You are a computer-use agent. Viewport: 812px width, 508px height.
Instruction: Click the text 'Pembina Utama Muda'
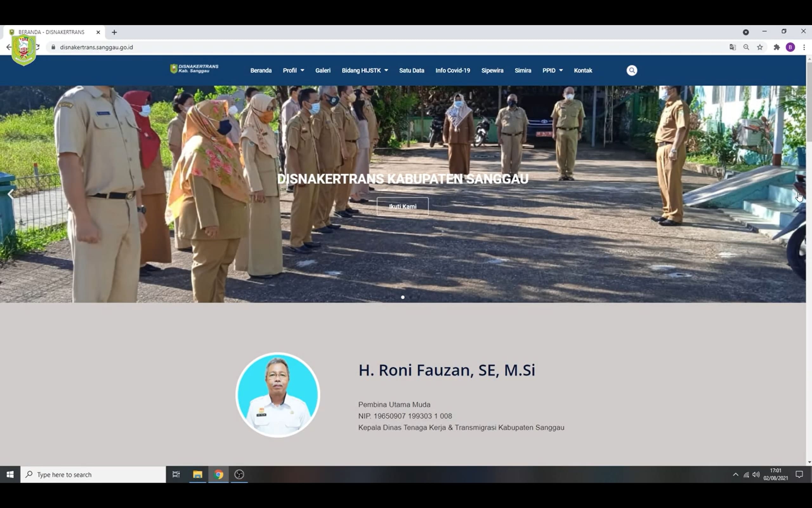click(394, 404)
